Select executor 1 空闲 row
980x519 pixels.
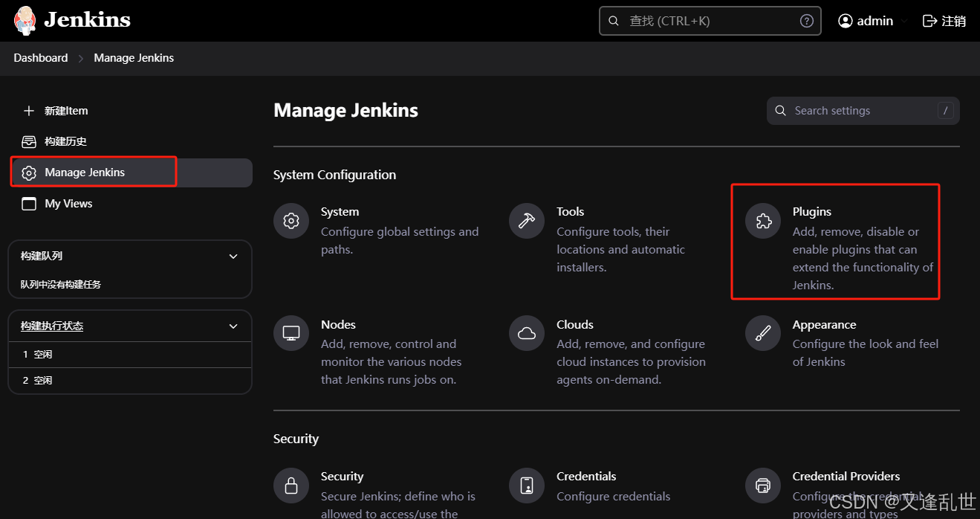pyautogui.click(x=130, y=355)
